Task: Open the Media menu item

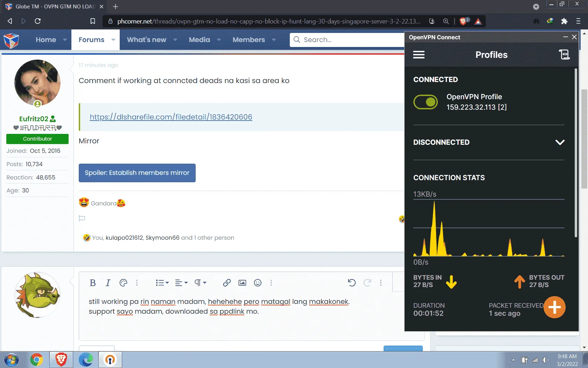Action: coord(199,40)
